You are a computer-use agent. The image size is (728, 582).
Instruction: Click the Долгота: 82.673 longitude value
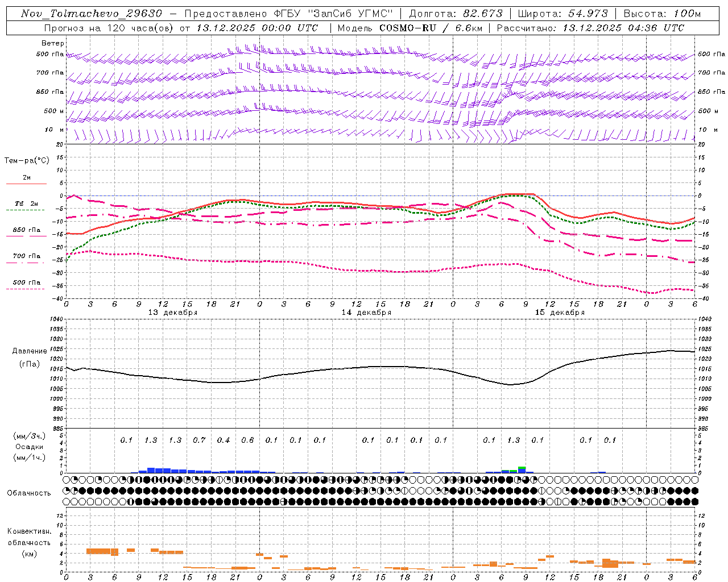(x=456, y=14)
